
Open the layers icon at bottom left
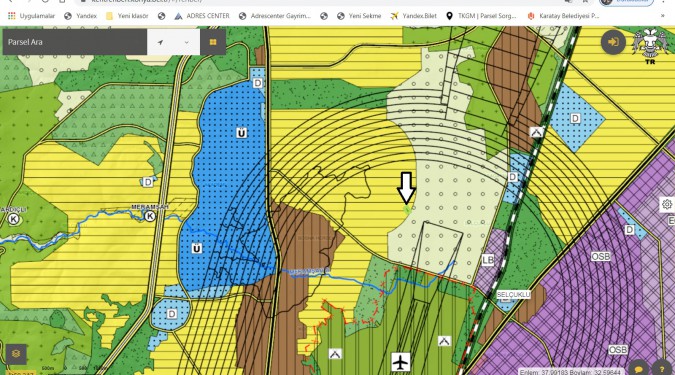click(16, 354)
